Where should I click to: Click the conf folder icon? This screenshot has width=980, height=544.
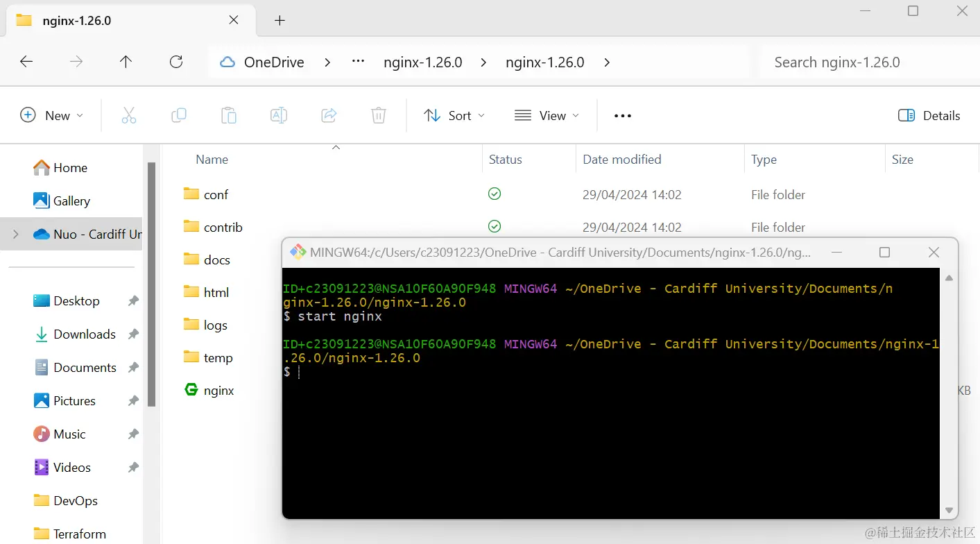191,194
